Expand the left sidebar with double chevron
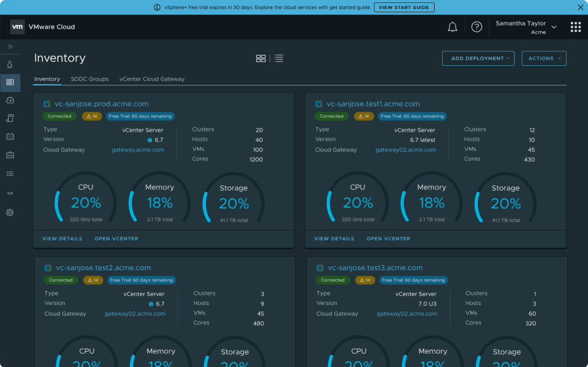 (10, 47)
